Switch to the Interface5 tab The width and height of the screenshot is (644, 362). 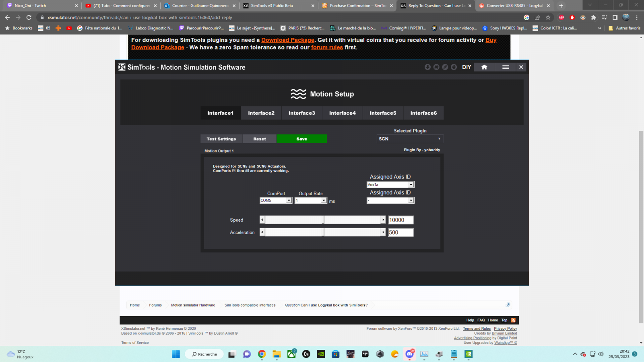tap(383, 113)
